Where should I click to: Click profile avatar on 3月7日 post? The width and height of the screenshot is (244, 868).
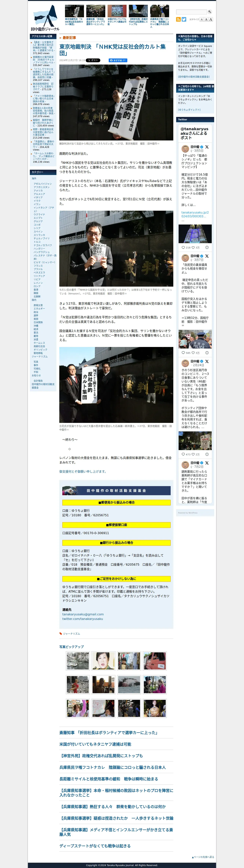(185, 258)
